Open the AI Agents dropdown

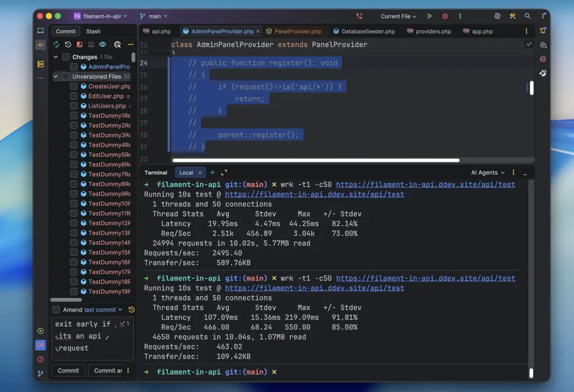488,172
